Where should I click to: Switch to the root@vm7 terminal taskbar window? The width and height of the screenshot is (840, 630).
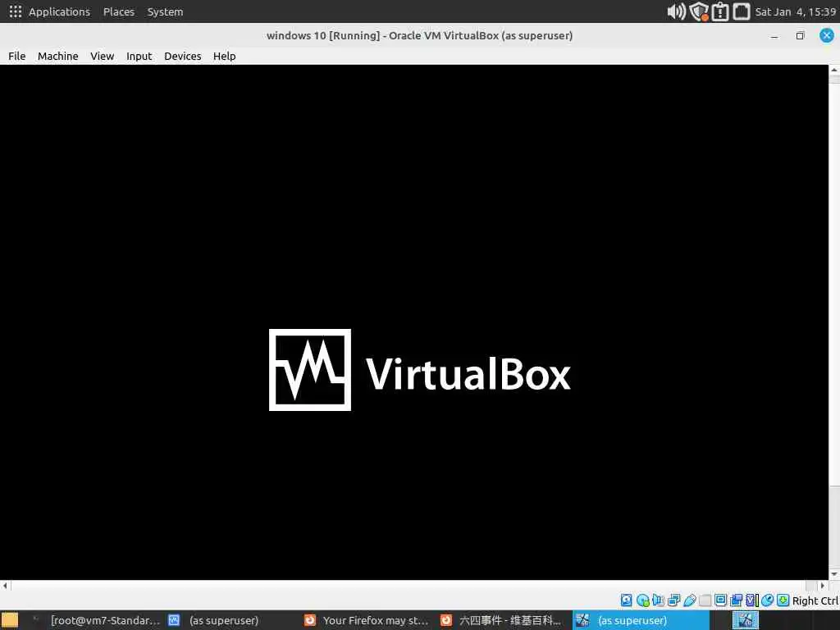tap(95, 620)
